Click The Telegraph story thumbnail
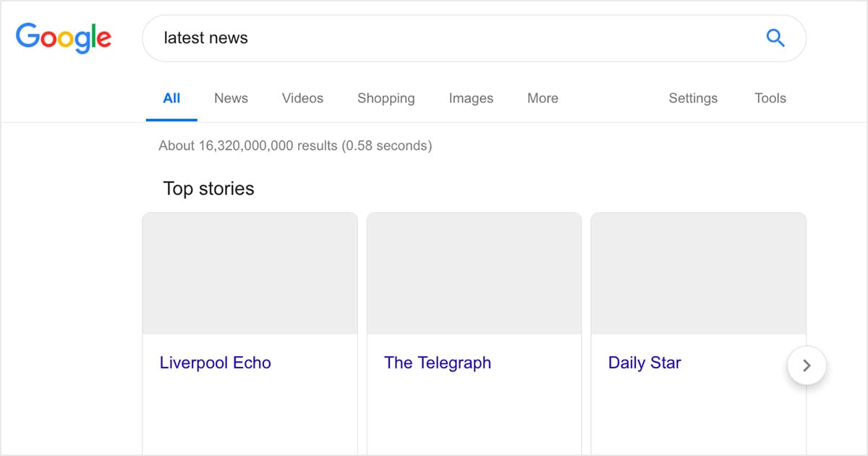Screen dimensions: 868x456 [474, 274]
